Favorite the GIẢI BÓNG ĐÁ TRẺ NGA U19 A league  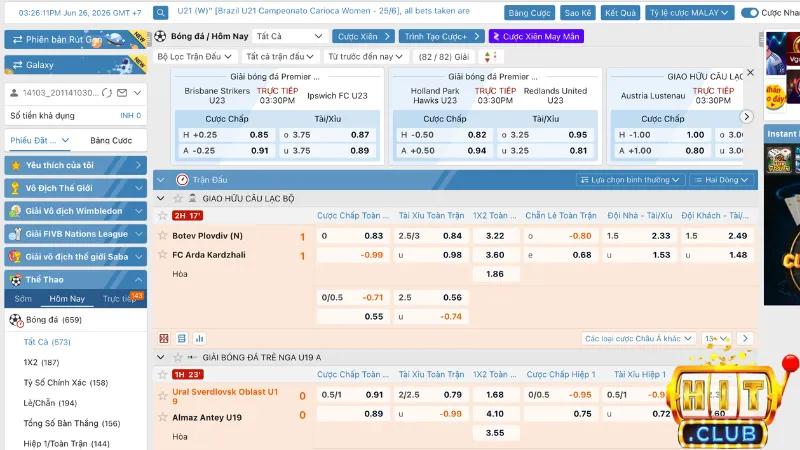pyautogui.click(x=178, y=357)
